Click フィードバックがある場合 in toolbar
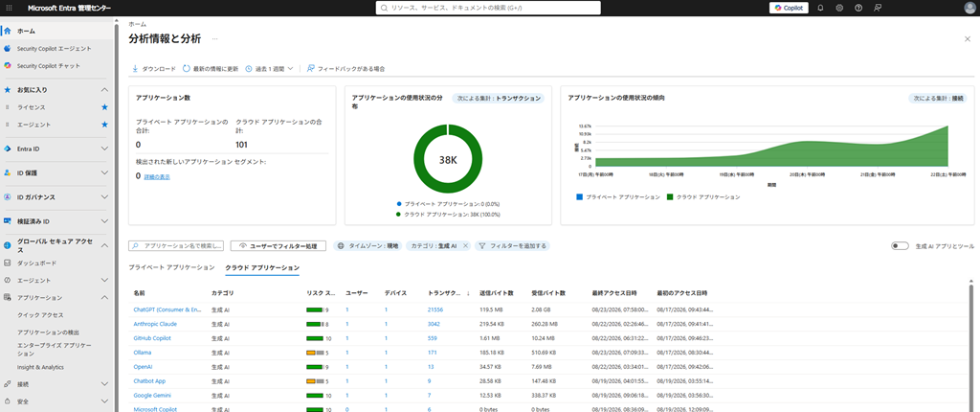The image size is (980, 412). click(x=345, y=69)
